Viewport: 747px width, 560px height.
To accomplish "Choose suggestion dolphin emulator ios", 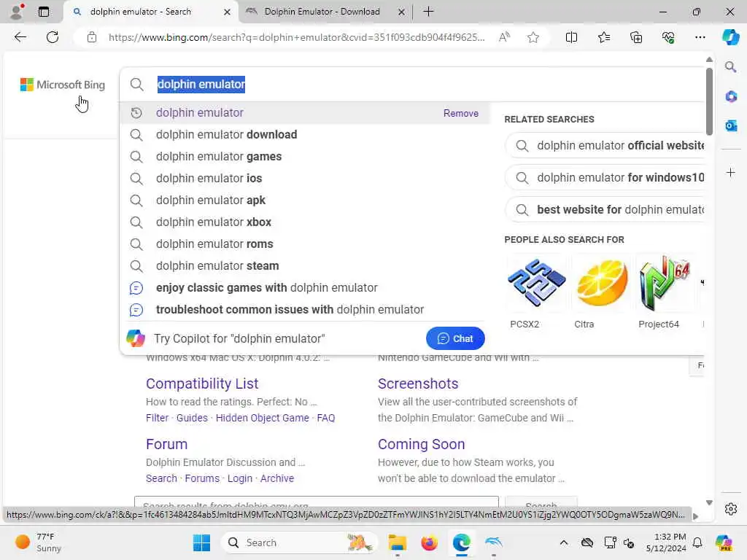I will (x=305, y=179).
